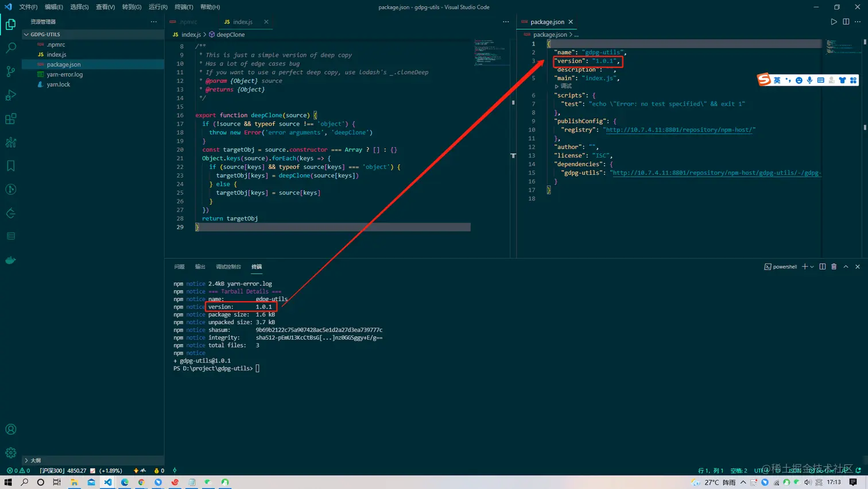Open yarn.lock in explorer

tap(58, 84)
